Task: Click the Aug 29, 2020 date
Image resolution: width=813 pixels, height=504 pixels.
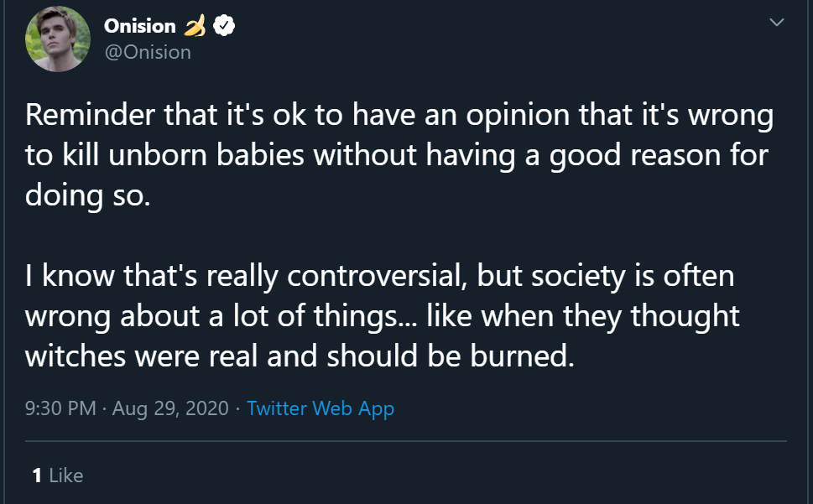Action: (x=170, y=408)
